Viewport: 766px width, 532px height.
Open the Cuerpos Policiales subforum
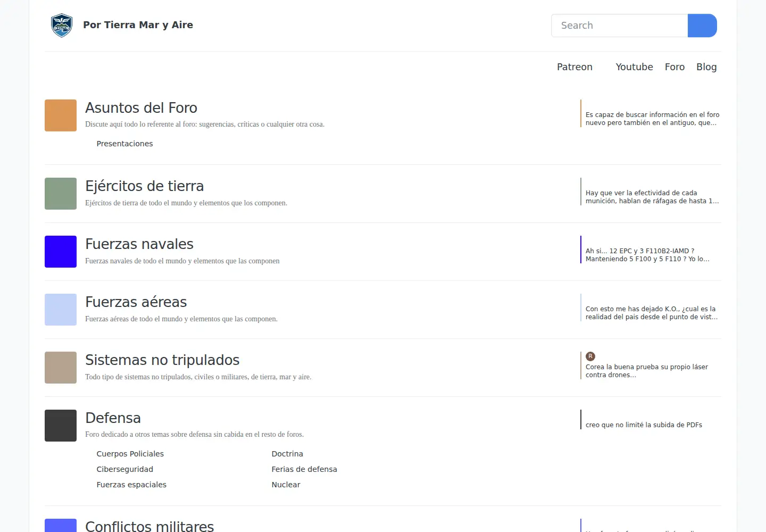tap(130, 454)
